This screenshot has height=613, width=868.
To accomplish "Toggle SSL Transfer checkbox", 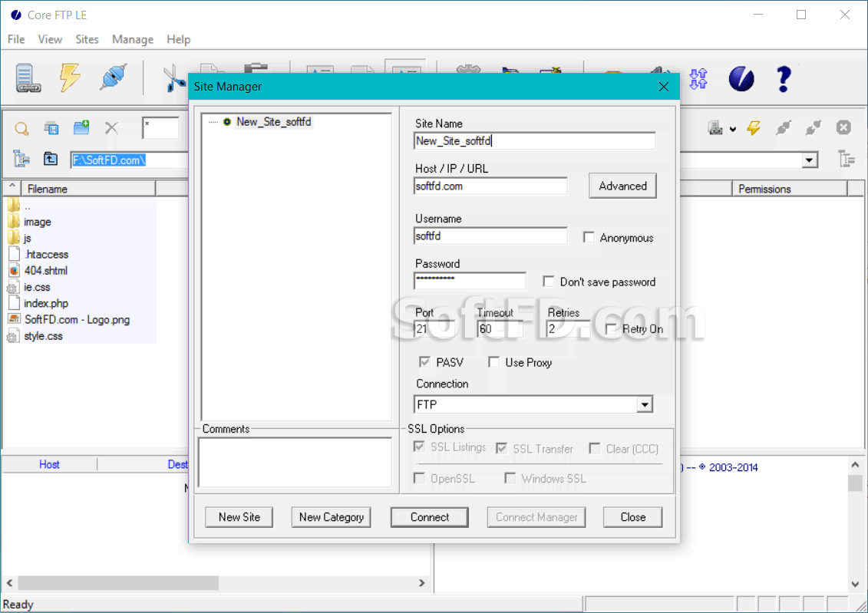I will (501, 448).
